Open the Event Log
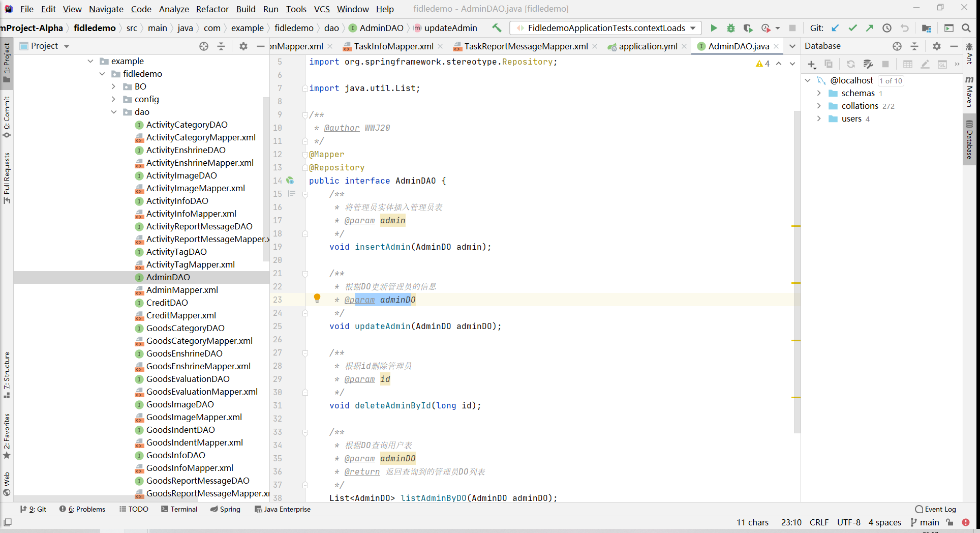980x533 pixels. [x=935, y=509]
